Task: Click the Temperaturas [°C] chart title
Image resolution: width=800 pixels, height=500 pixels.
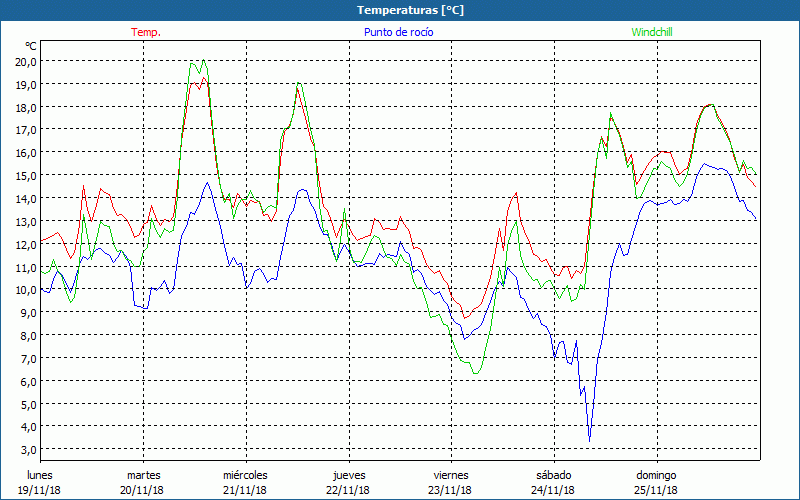Action: (x=410, y=10)
